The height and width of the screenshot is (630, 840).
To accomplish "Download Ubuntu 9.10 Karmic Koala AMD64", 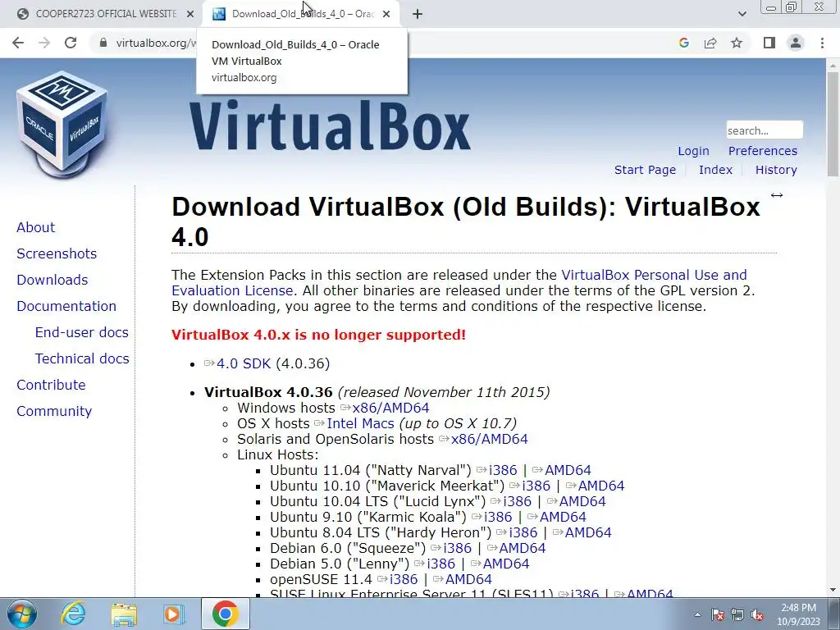I will 563,517.
